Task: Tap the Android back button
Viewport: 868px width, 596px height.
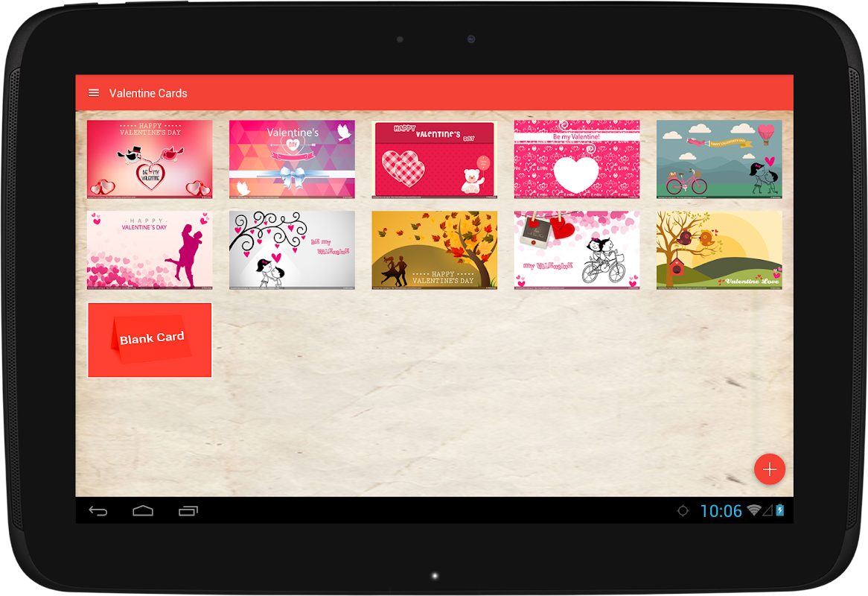Action: pos(98,511)
